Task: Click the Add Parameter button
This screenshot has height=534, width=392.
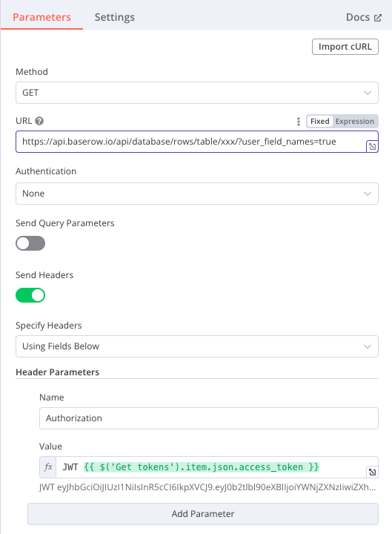Action: pyautogui.click(x=203, y=513)
